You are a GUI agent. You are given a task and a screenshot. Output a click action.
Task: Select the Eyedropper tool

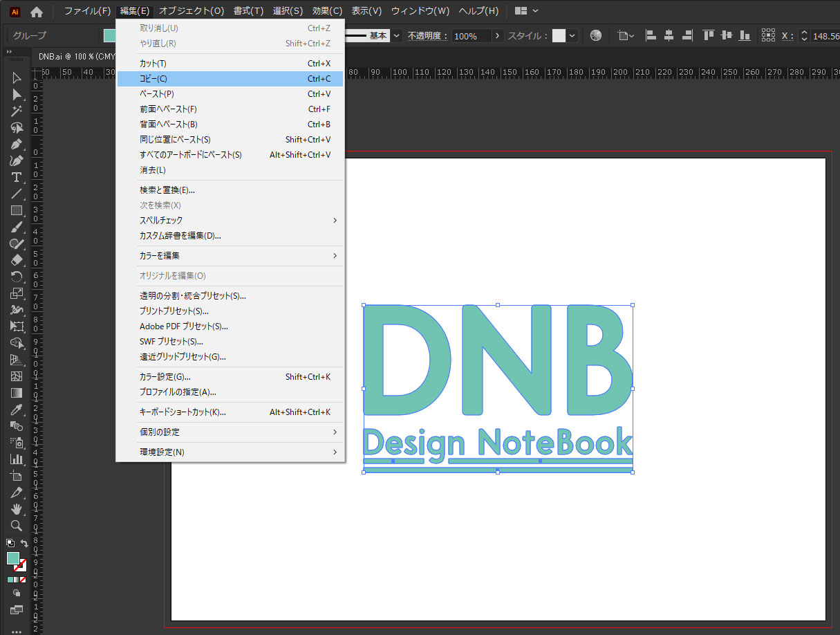(x=17, y=409)
